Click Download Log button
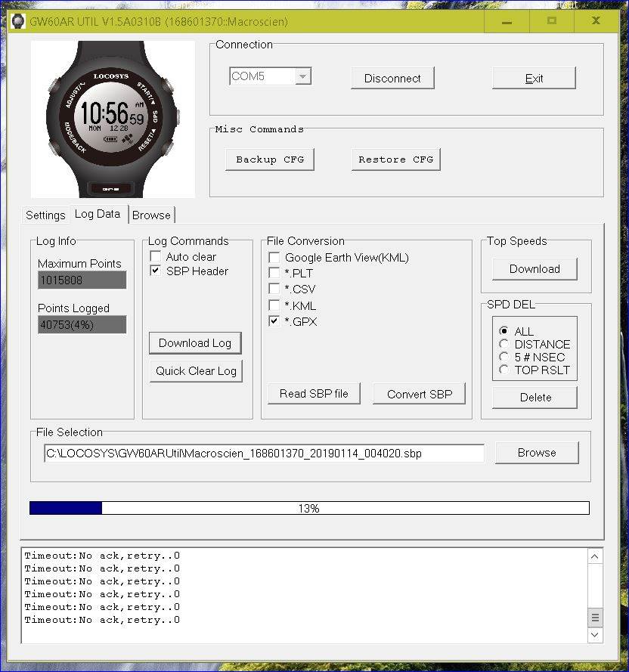The height and width of the screenshot is (672, 629). pos(195,343)
